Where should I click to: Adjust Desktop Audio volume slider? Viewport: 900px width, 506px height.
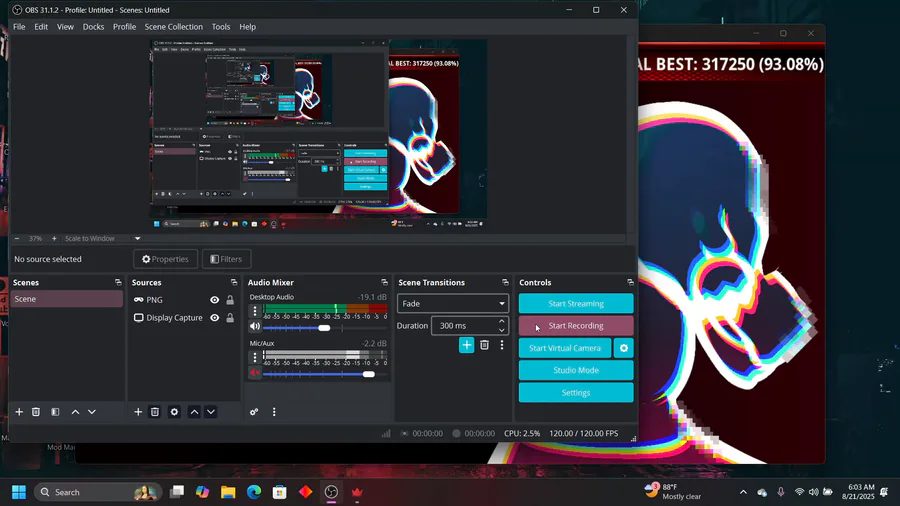(x=324, y=328)
